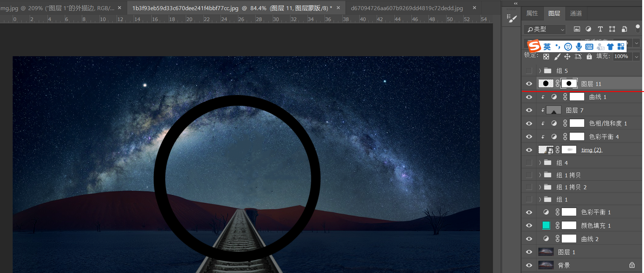Open the fill percentage dropdown arrow

636,57
